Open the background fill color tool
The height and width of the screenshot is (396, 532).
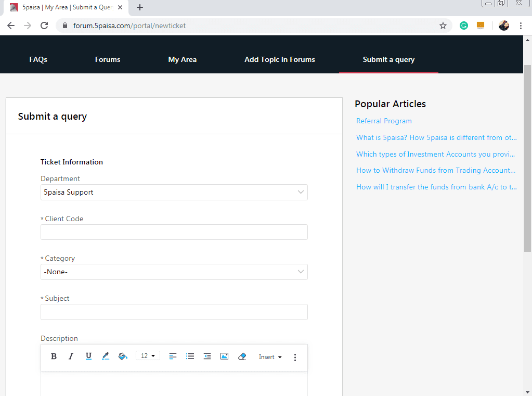123,356
